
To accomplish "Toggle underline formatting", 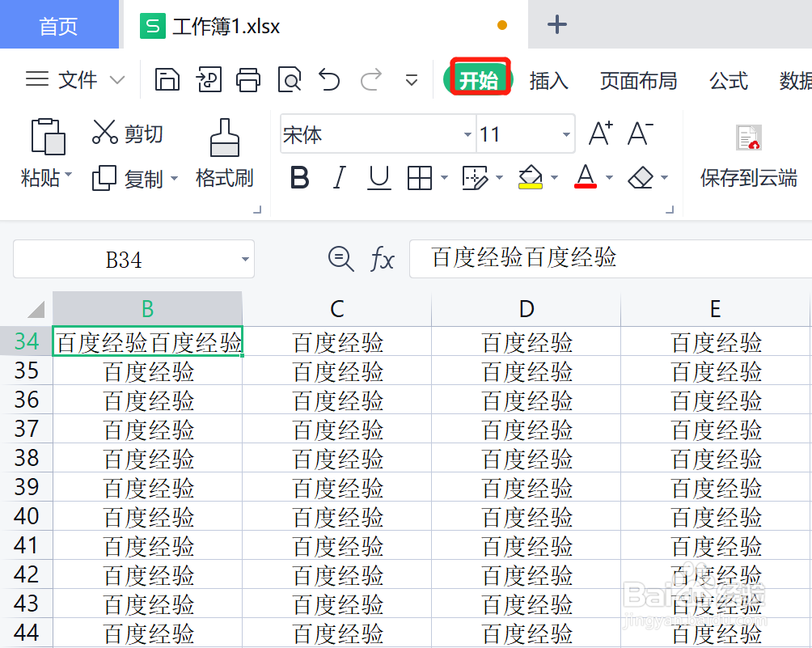I will [x=379, y=178].
